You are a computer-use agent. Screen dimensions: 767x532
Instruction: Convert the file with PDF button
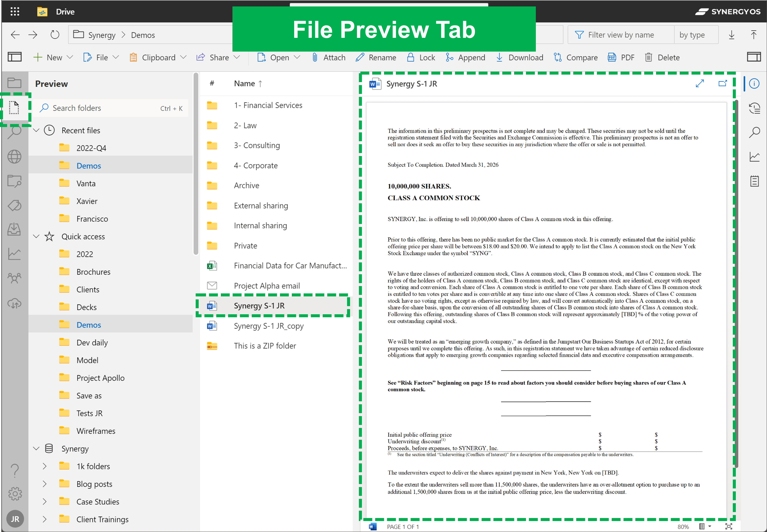(x=621, y=57)
